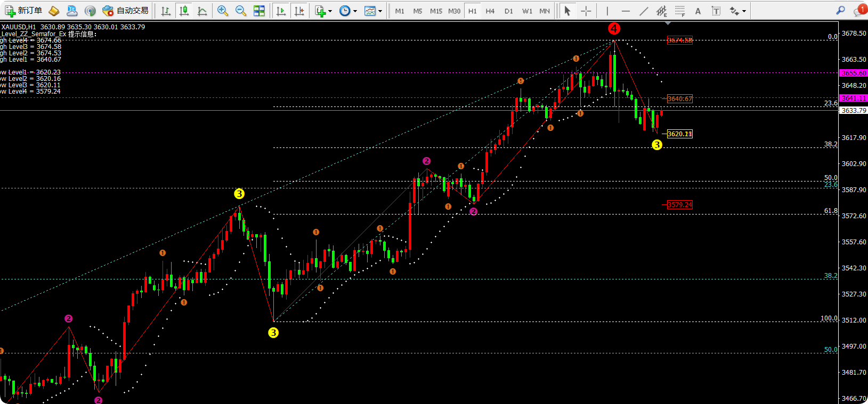Select the crosshair tool
This screenshot has height=404, width=868.
point(586,11)
